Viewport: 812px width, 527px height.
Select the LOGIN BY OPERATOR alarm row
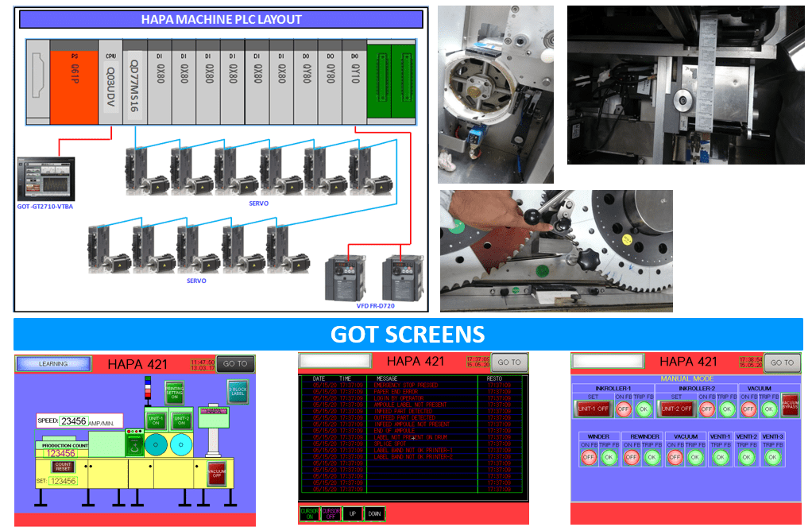click(413, 398)
